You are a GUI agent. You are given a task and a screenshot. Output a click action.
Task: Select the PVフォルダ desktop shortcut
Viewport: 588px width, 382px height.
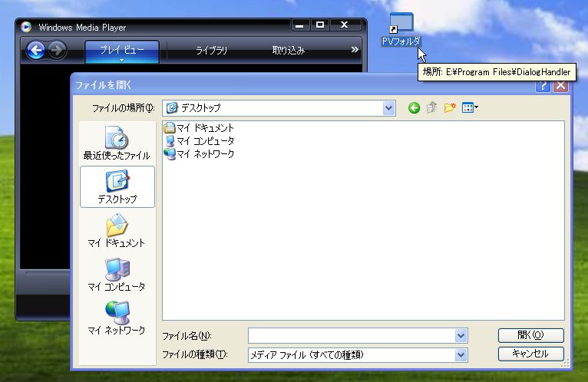(401, 30)
